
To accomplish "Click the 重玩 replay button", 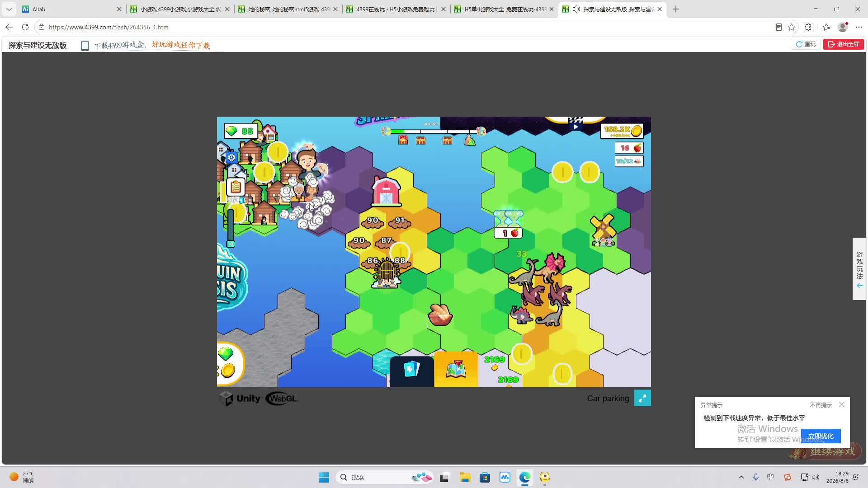I will pos(806,44).
